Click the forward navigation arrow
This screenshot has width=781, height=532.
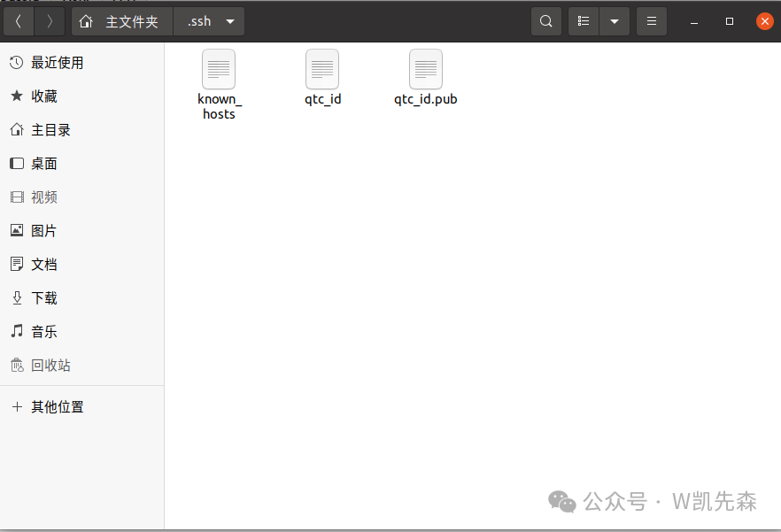[x=50, y=21]
